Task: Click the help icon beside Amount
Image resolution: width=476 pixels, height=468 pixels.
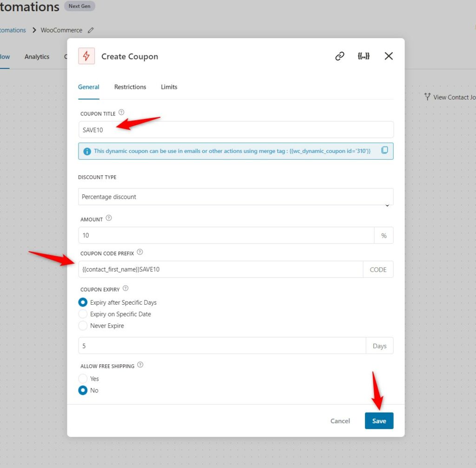Action: click(109, 218)
